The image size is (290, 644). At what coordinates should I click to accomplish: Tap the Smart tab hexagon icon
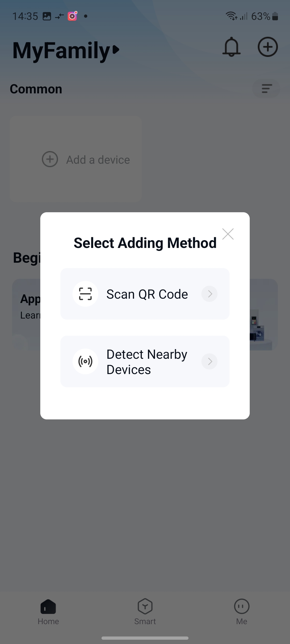point(145,606)
